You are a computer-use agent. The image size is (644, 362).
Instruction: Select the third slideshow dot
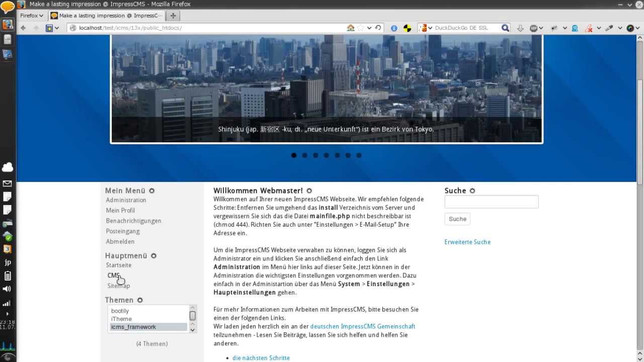(315, 155)
